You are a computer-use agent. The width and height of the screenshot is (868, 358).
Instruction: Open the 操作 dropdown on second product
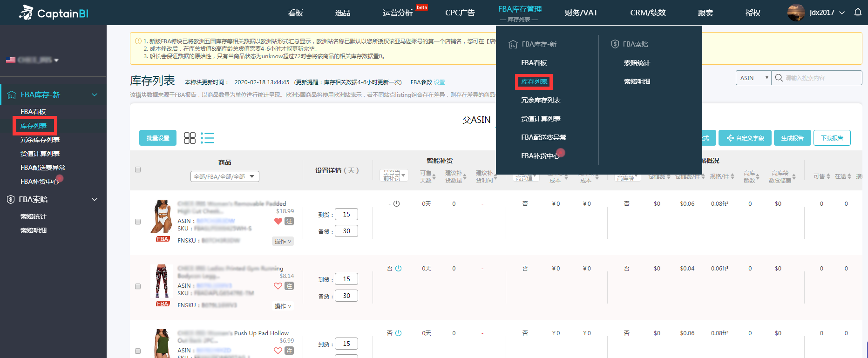tap(283, 306)
